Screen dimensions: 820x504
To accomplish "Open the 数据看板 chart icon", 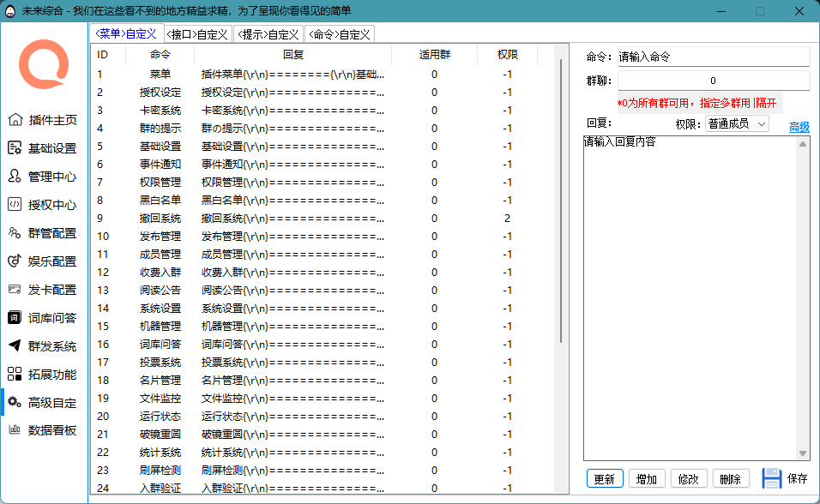I will (15, 430).
